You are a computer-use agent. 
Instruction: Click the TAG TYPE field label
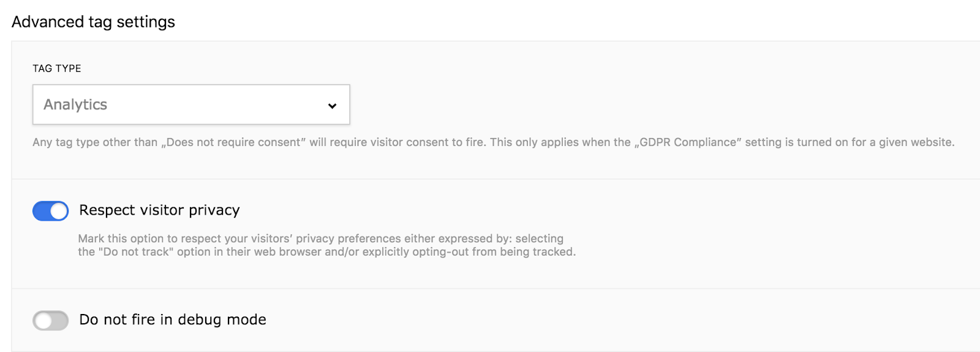(57, 69)
